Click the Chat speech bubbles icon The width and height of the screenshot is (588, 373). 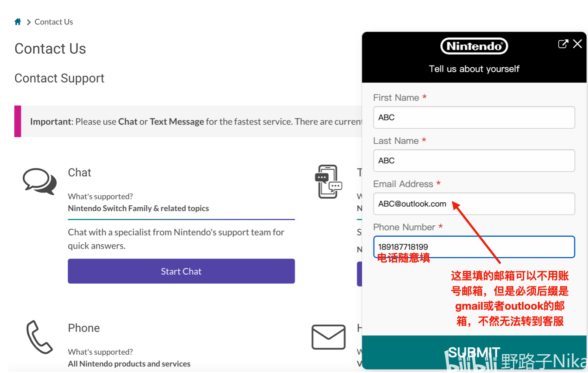tap(40, 181)
